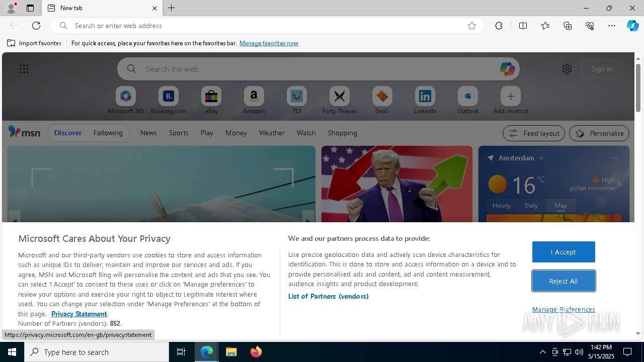644x362 pixels.
Task: Toggle split screen view icon
Action: (x=523, y=26)
